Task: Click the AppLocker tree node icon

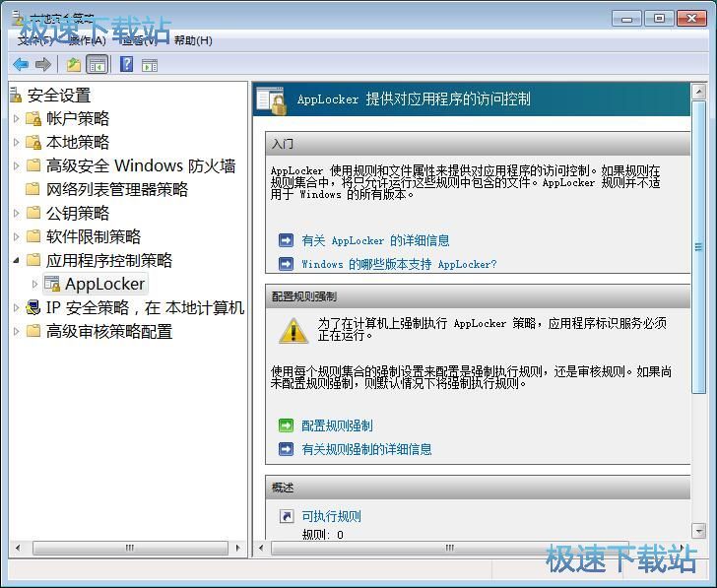Action: click(52, 284)
